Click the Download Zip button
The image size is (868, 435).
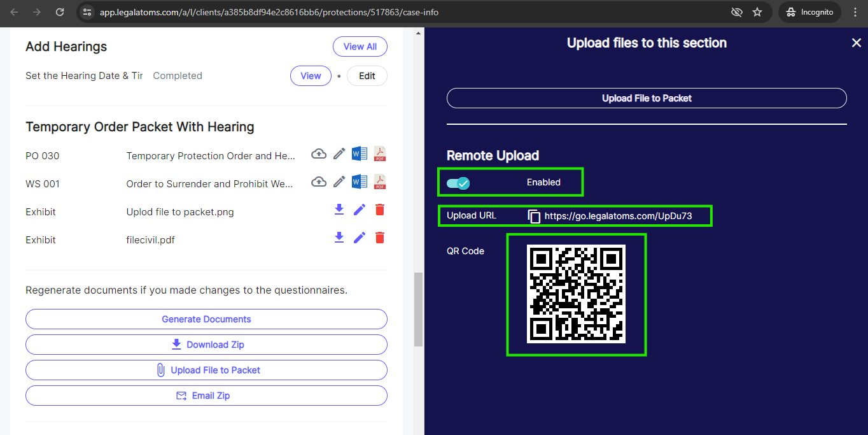tap(206, 345)
